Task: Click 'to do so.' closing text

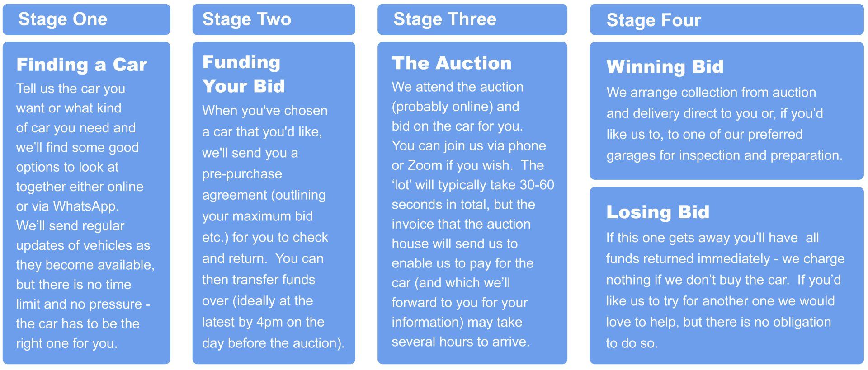Action: pyautogui.click(x=632, y=343)
